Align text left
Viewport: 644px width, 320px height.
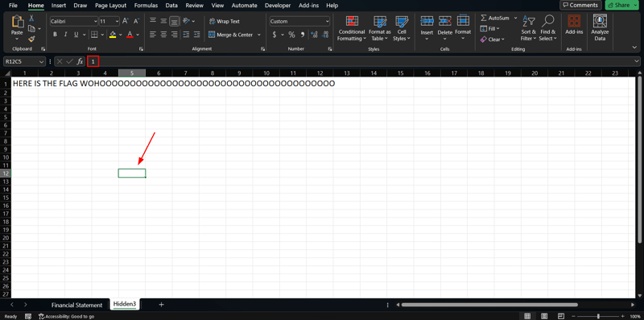point(153,35)
